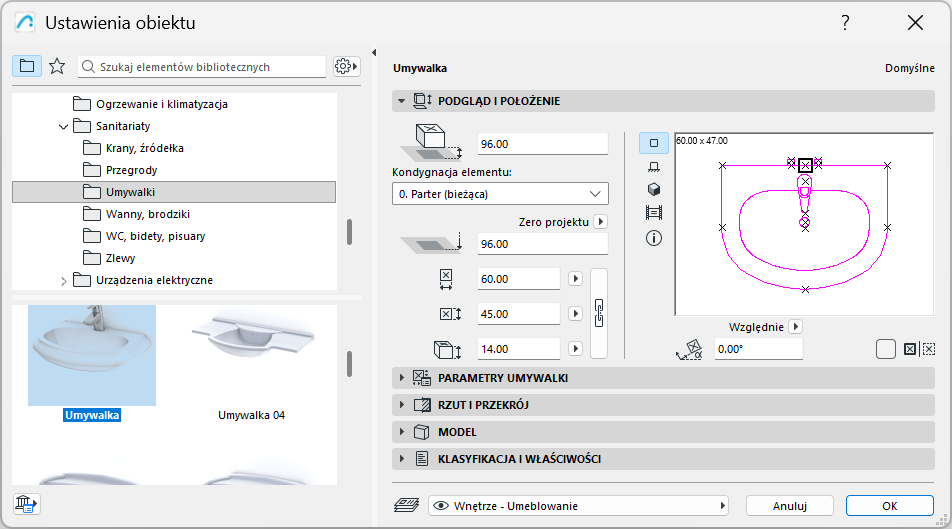Screen dimensions: 952x529
Task: Click the library tree scrollbar thumb
Action: click(x=349, y=232)
